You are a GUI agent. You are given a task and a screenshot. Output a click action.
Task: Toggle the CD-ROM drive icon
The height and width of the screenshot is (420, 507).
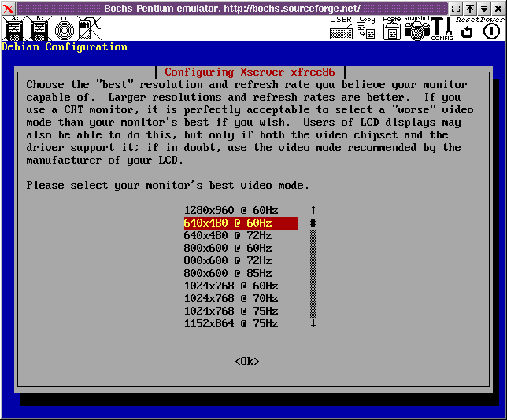[65, 29]
